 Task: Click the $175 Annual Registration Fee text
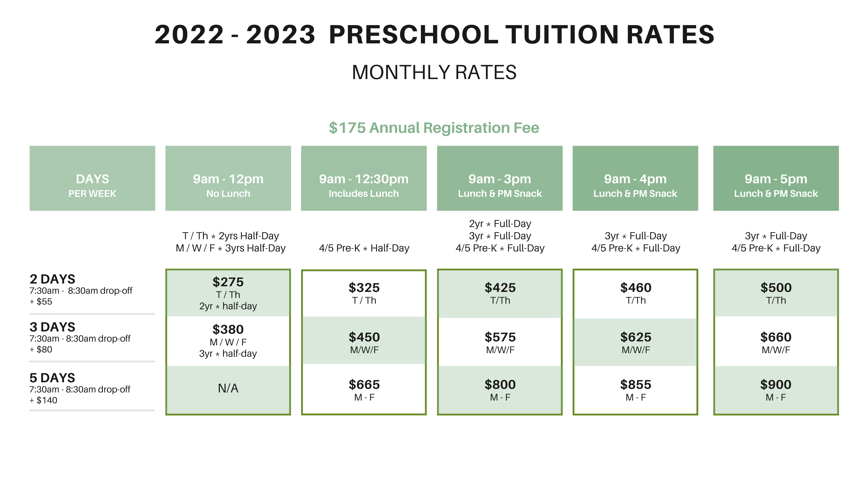pyautogui.click(x=434, y=128)
